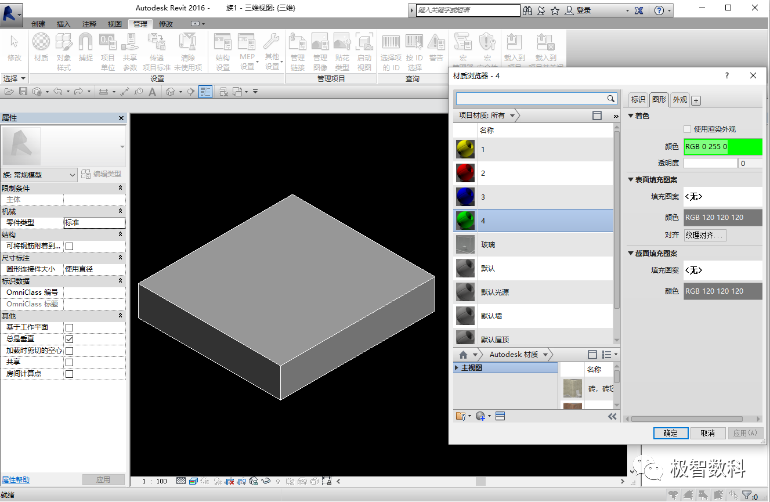Click the search magnifier in the Material Browser
Image resolution: width=770 pixels, height=502 pixels.
point(610,99)
